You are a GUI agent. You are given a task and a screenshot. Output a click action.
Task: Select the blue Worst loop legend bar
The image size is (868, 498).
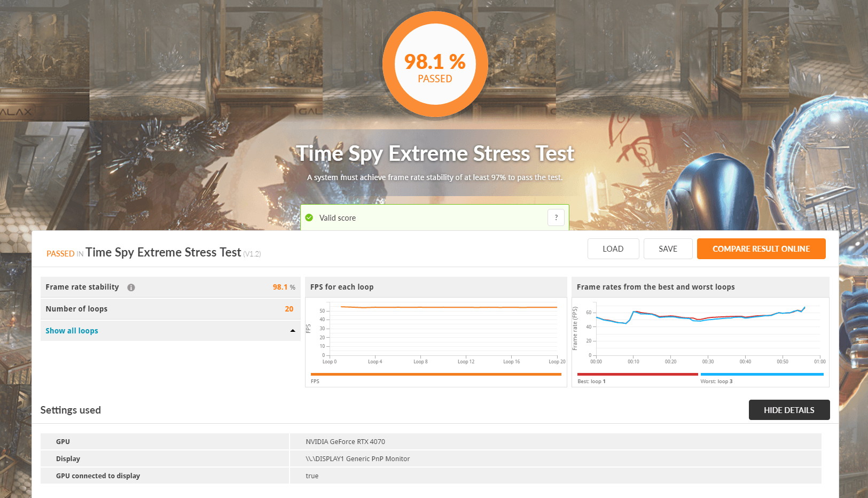762,374
